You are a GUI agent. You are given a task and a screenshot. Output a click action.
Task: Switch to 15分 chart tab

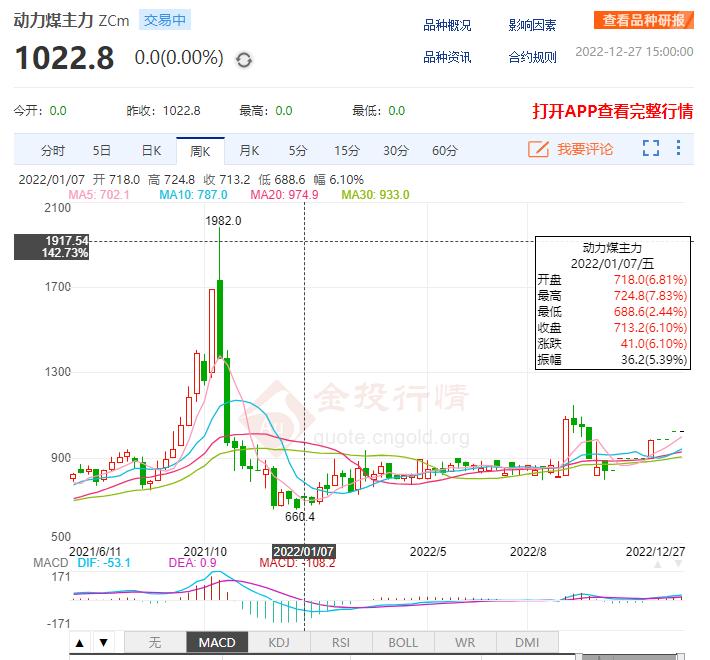(347, 151)
